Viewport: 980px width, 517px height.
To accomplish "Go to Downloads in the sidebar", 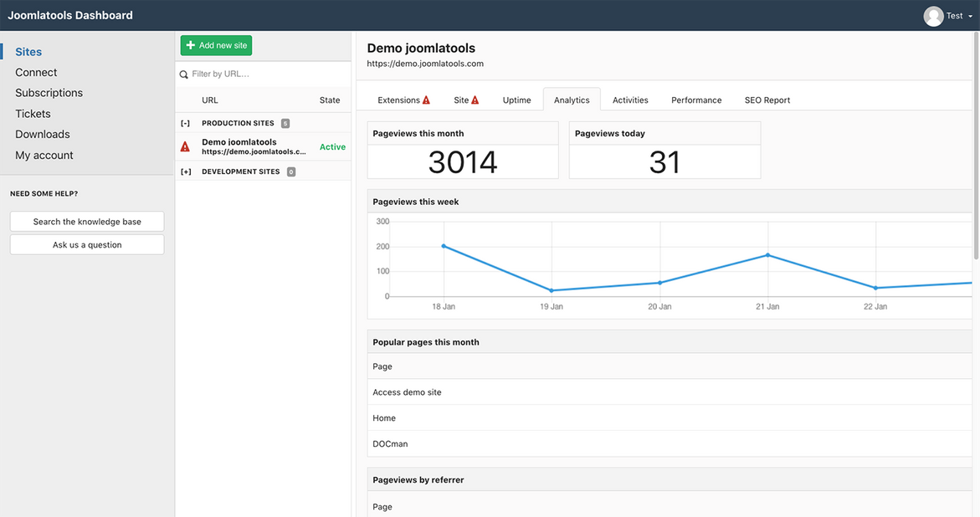I will (43, 134).
